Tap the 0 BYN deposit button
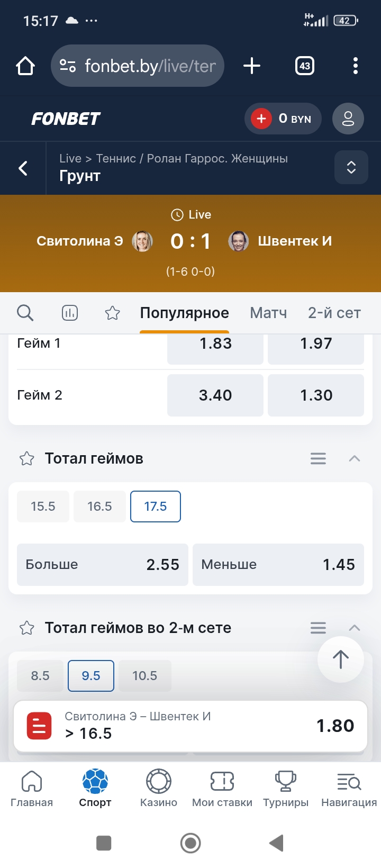Image resolution: width=381 pixels, height=868 pixels. click(x=283, y=119)
